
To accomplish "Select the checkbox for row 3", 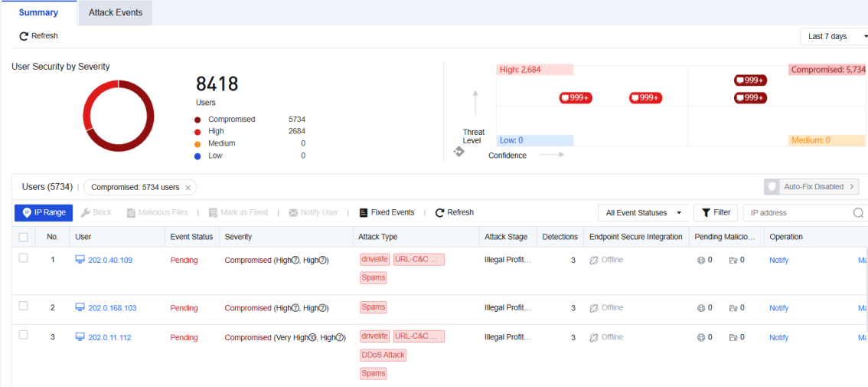I will tap(23, 335).
